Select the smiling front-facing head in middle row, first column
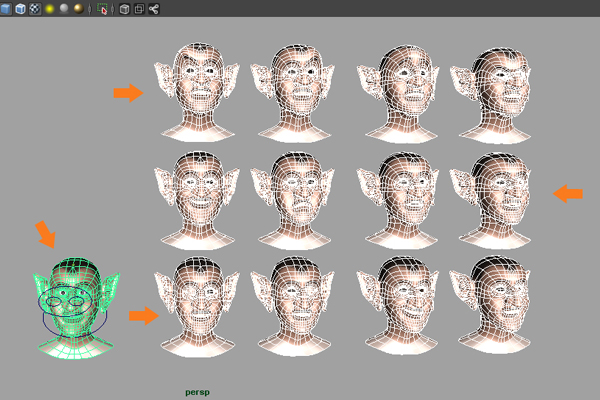The width and height of the screenshot is (600, 400). (x=197, y=200)
